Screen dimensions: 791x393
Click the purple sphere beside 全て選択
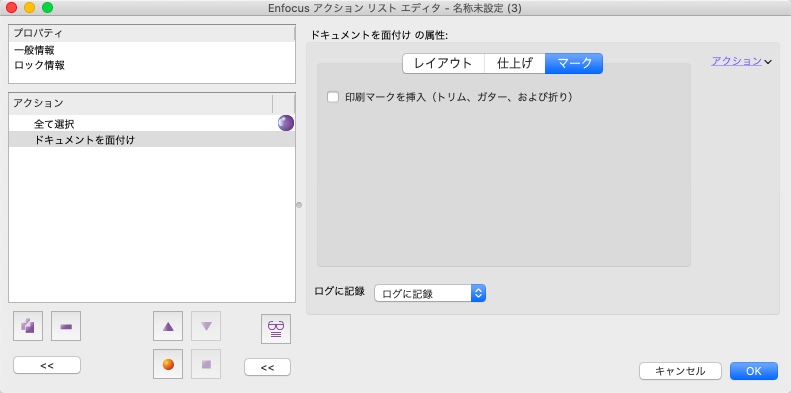click(286, 123)
